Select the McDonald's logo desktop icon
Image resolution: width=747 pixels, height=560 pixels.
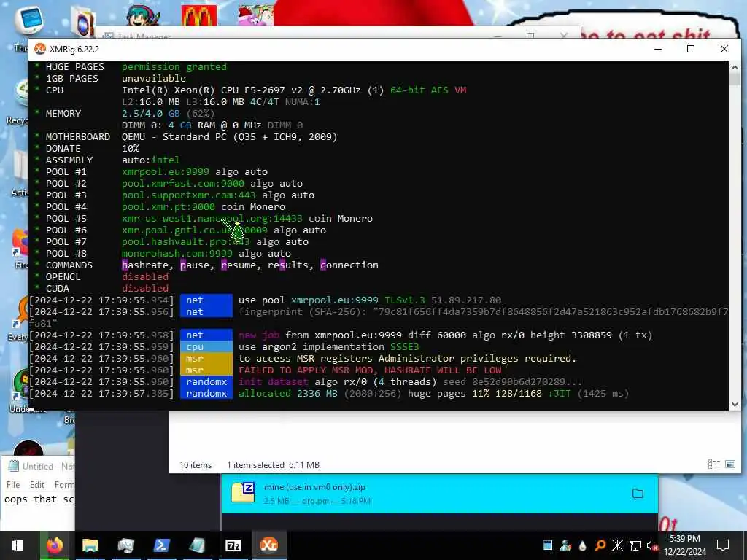[x=199, y=15]
